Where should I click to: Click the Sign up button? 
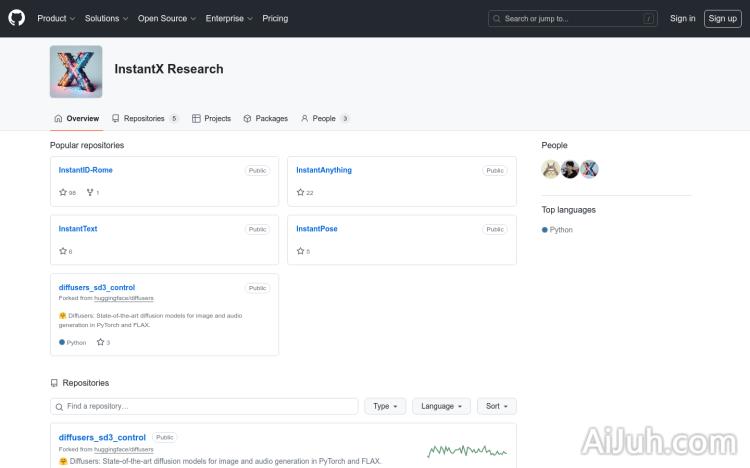(x=721, y=18)
